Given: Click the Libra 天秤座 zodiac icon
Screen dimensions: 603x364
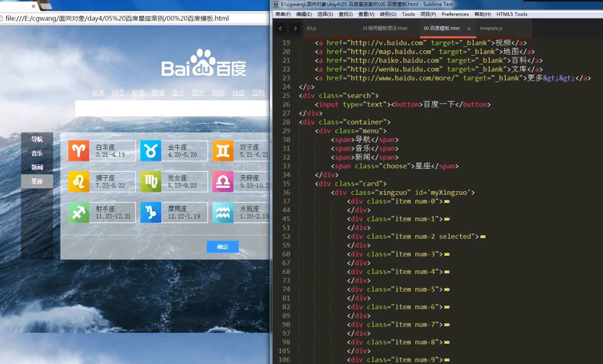Looking at the screenshot, I should [223, 182].
